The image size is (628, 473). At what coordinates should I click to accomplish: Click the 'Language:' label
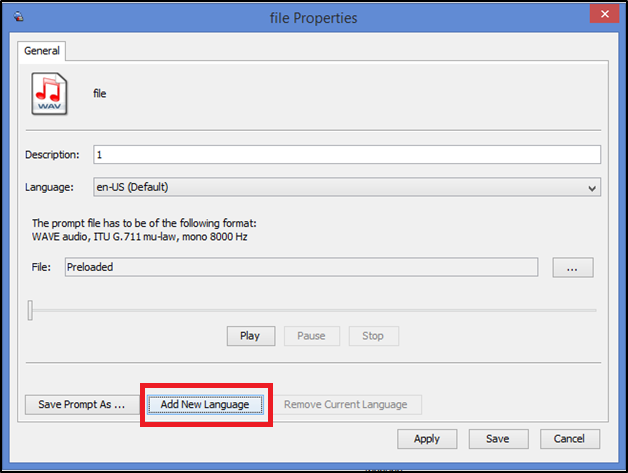pos(49,187)
